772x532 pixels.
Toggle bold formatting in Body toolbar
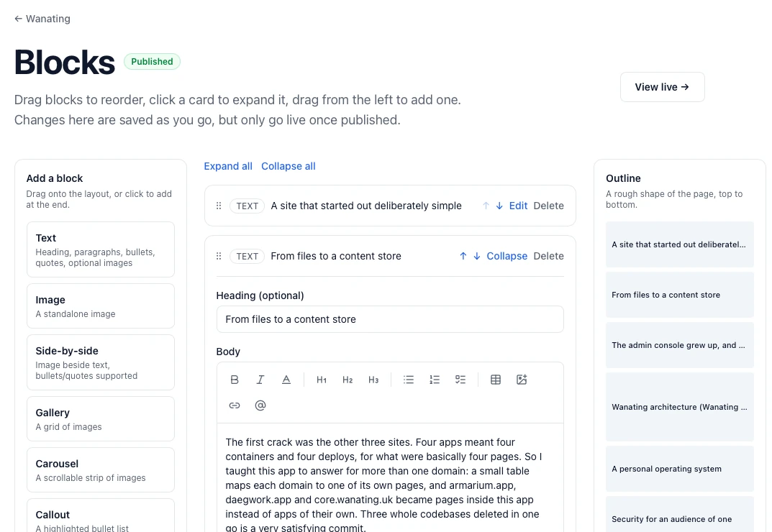[235, 380]
